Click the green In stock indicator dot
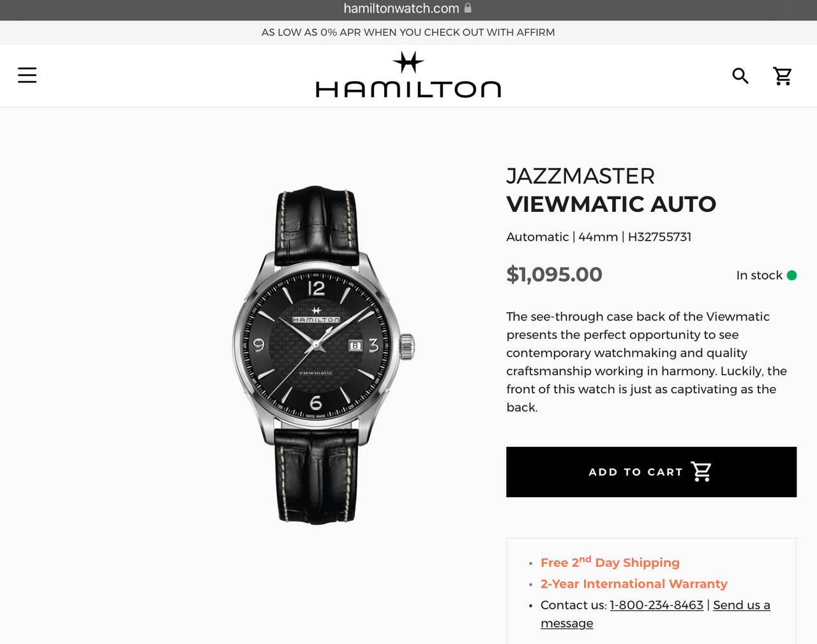Viewport: 817px width, 644px height. coord(791,275)
